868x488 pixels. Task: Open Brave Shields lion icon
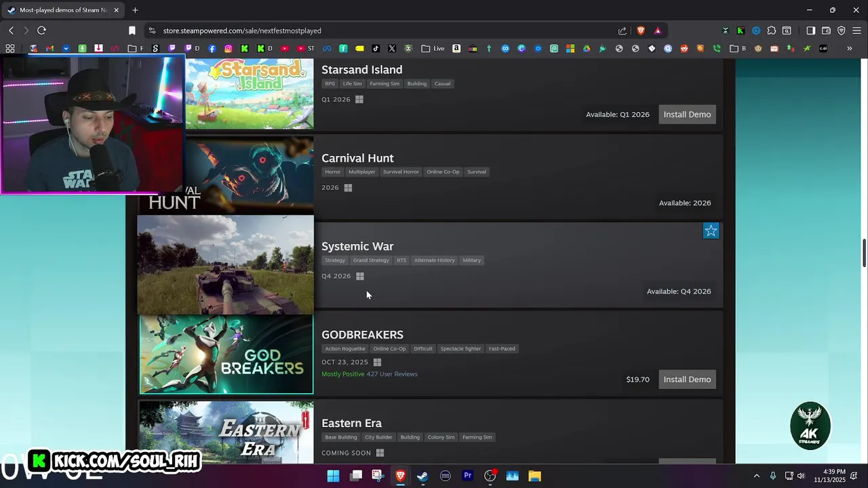click(641, 30)
